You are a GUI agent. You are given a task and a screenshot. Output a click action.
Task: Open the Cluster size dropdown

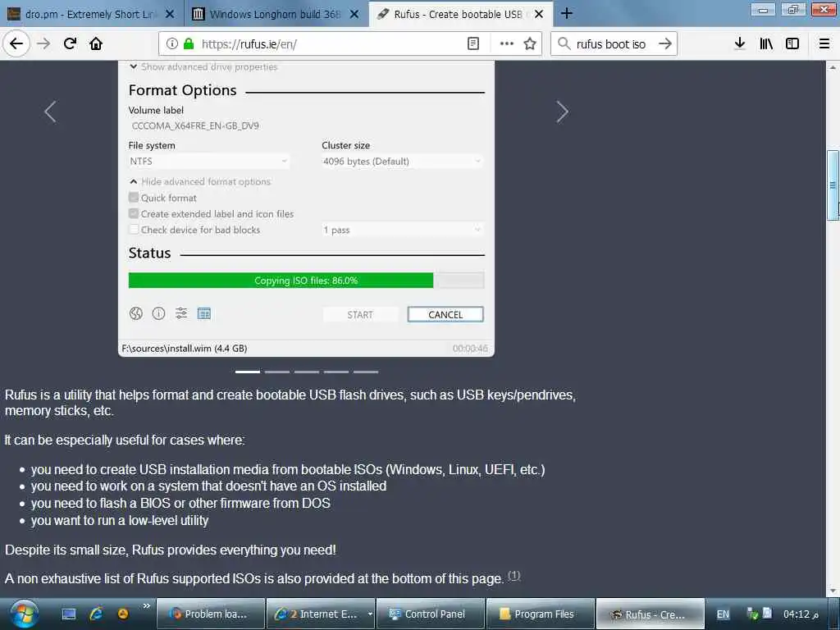[x=402, y=162]
